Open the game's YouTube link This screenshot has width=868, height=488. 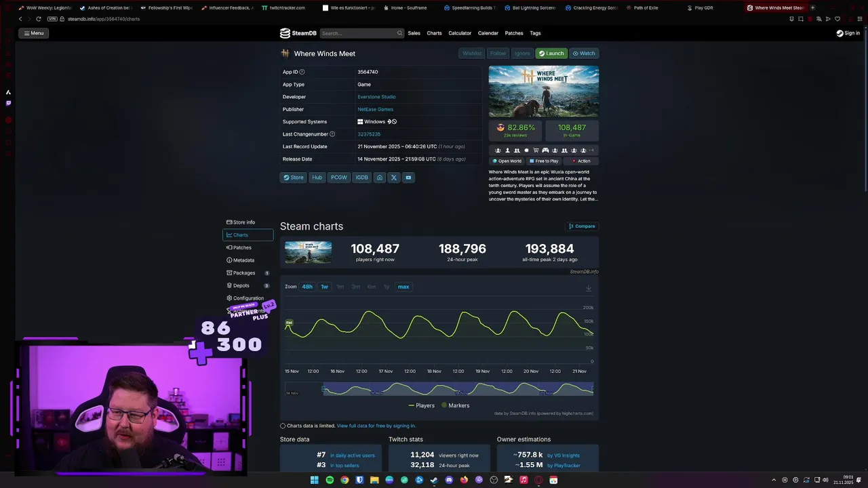coord(408,178)
